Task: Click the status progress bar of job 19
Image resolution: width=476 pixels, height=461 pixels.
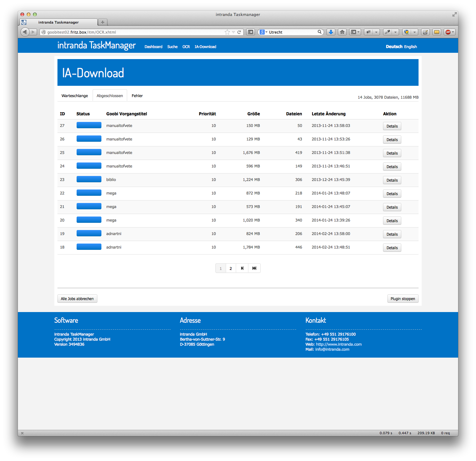Action: click(x=89, y=233)
